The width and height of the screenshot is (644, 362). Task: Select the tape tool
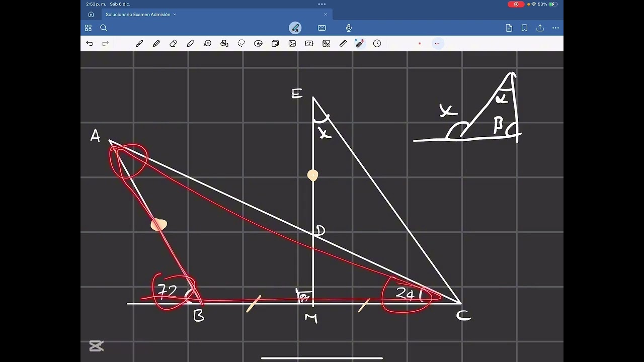207,44
